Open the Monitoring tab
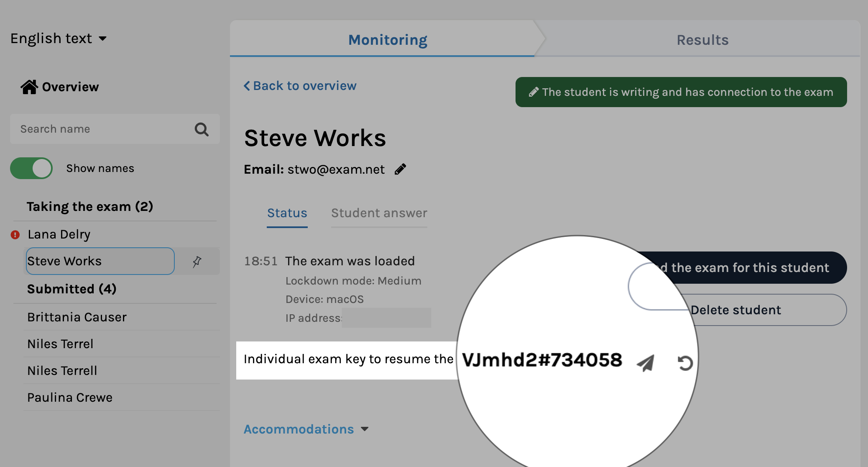The image size is (868, 467). 388,40
